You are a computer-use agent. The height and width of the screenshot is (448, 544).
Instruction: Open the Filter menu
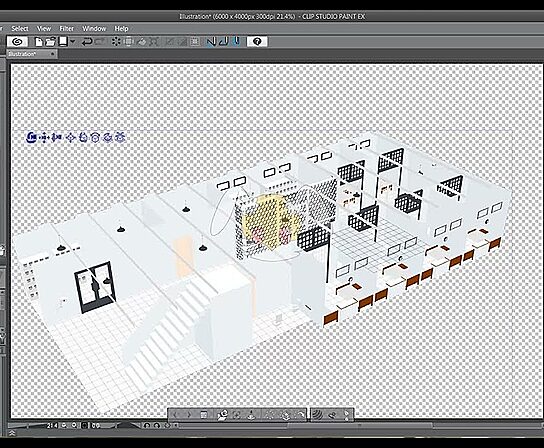tap(67, 28)
